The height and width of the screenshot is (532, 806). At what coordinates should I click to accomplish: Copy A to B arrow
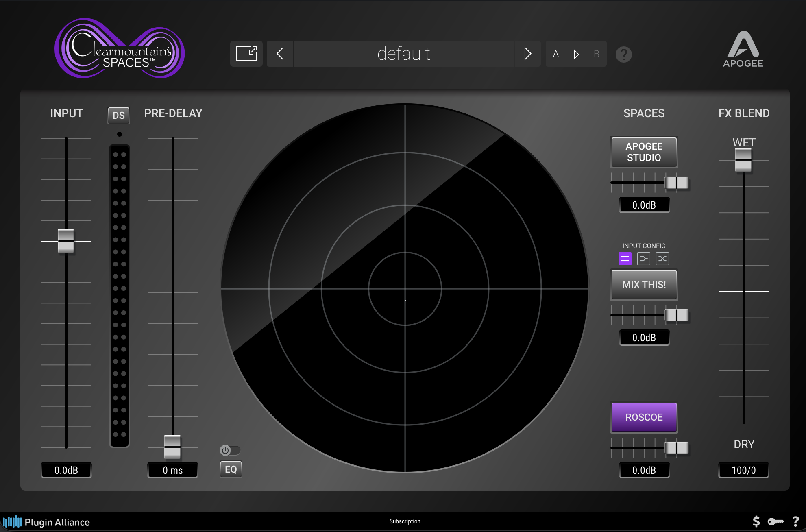click(x=576, y=54)
